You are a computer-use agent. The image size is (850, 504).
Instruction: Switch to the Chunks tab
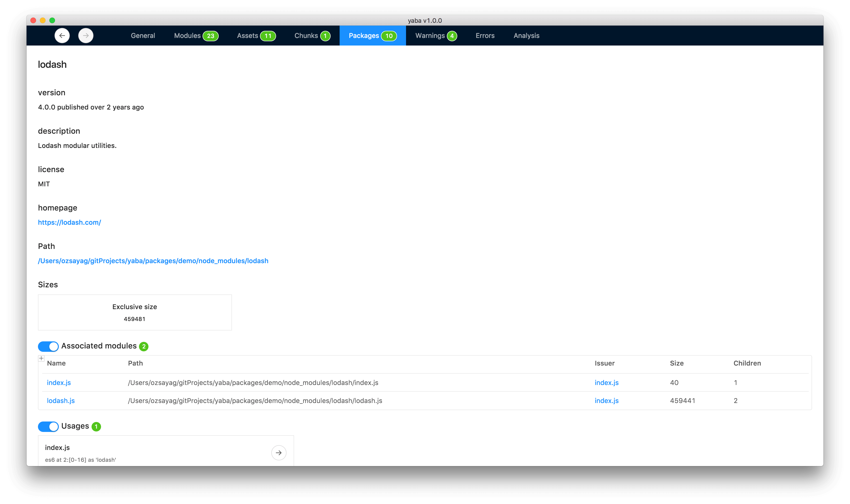pyautogui.click(x=312, y=36)
